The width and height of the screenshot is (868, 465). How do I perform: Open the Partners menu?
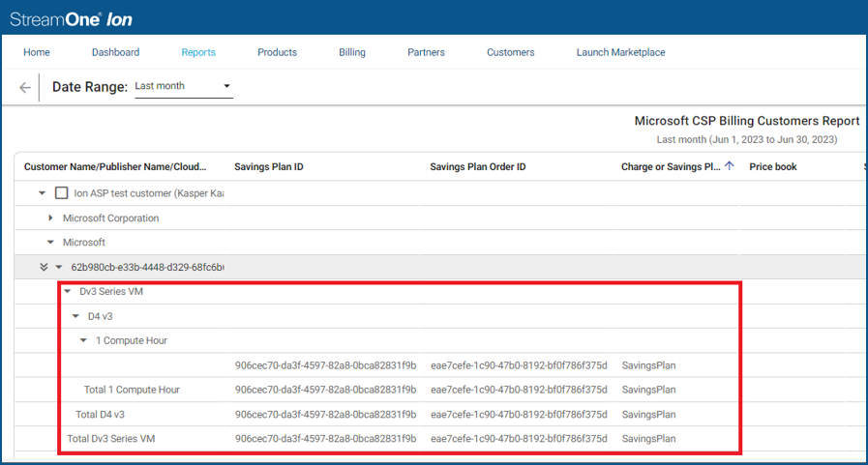click(x=426, y=52)
